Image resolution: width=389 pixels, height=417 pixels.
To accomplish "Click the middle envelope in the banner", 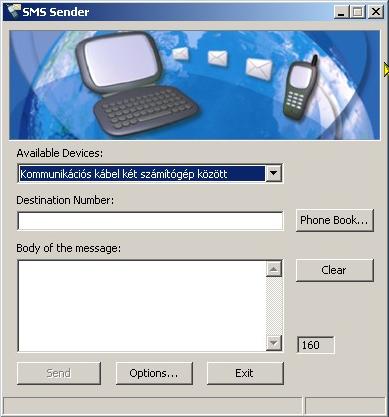I will [218, 58].
